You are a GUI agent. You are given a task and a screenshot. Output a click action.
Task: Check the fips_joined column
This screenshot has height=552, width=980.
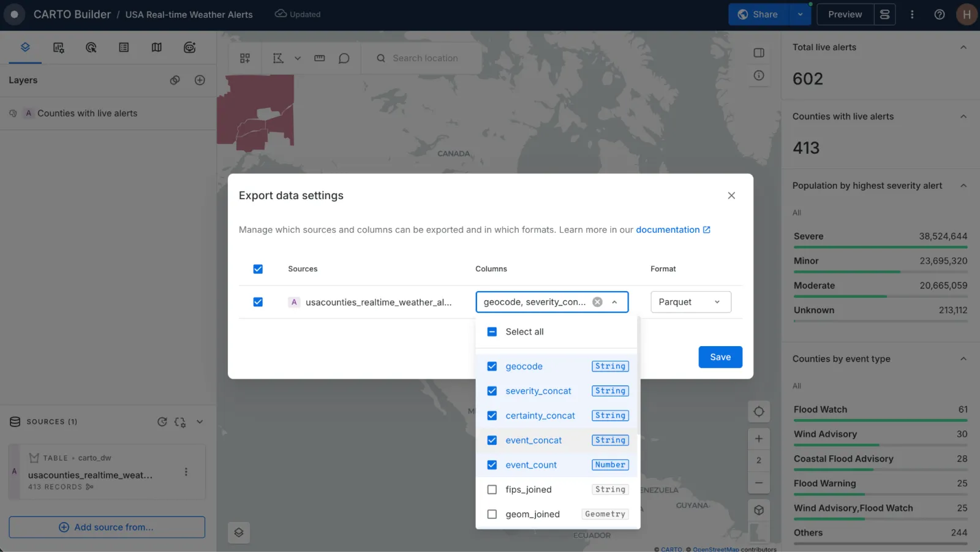click(x=492, y=490)
